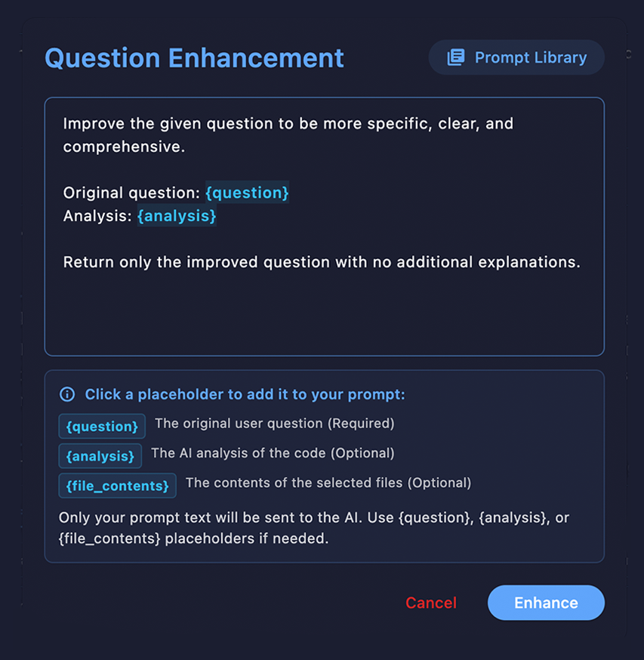Click the highlighted {question} token in the prompt
The height and width of the screenshot is (660, 644).
[x=247, y=193]
